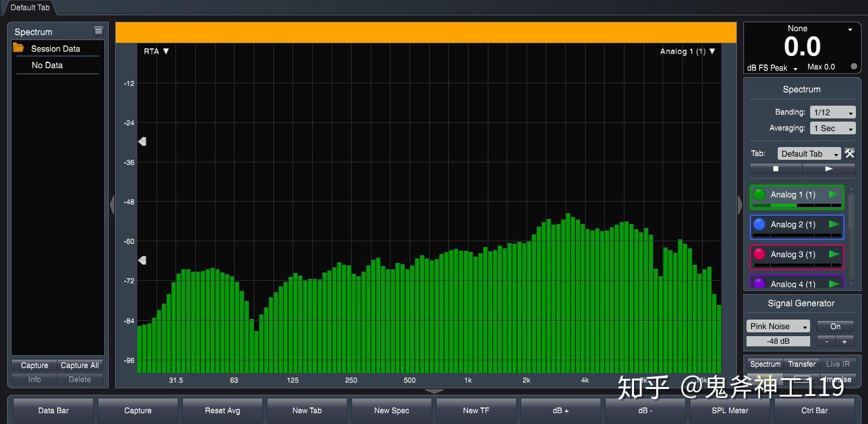868x424 pixels.
Task: Click the Spectrum title of data panel
Action: [x=33, y=32]
